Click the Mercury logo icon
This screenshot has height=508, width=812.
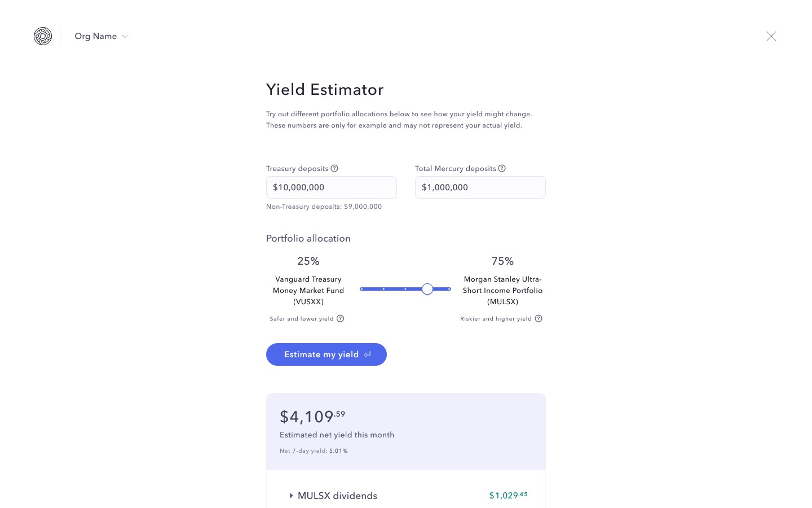43,36
